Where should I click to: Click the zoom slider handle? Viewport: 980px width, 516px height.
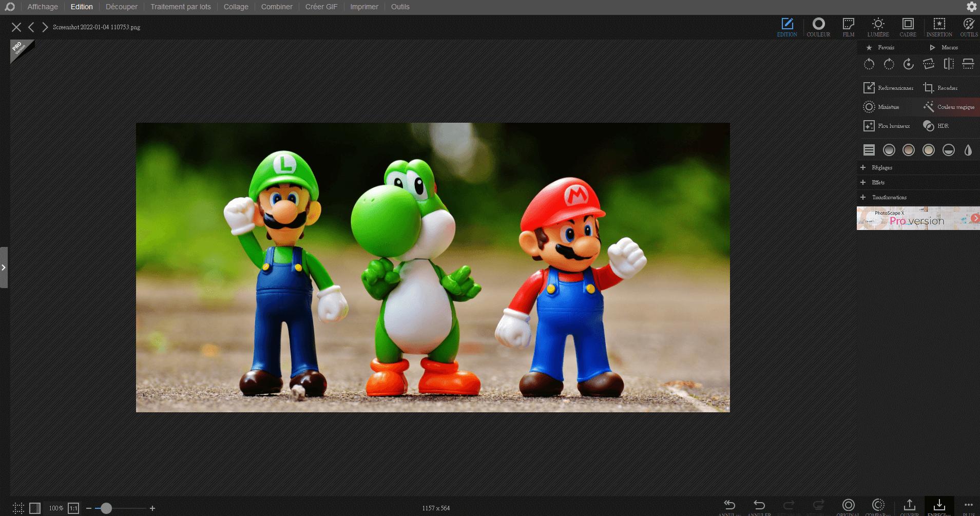click(106, 508)
